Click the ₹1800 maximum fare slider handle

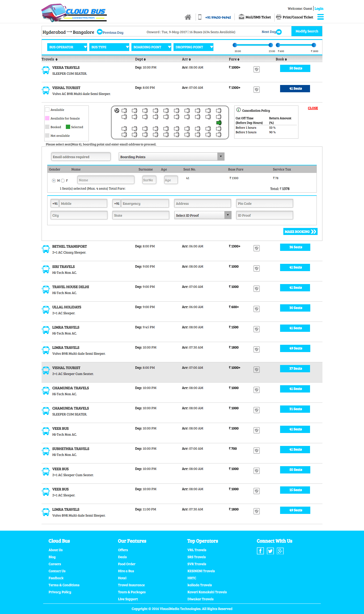click(314, 45)
